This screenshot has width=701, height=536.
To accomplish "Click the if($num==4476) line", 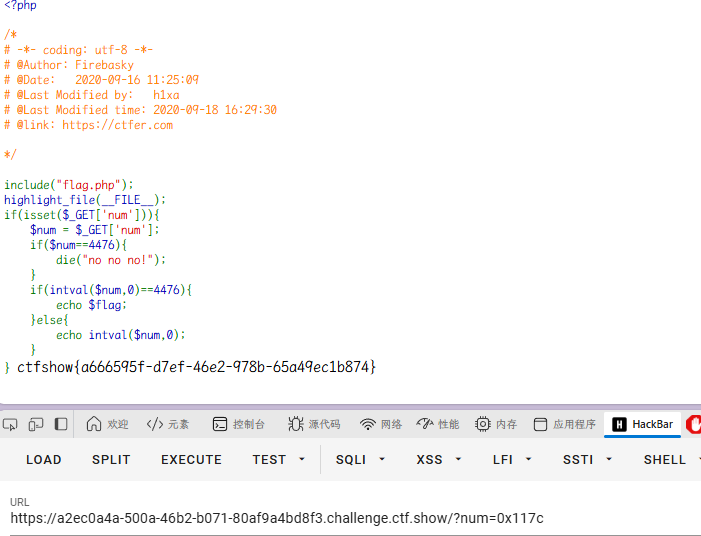I will tap(79, 245).
